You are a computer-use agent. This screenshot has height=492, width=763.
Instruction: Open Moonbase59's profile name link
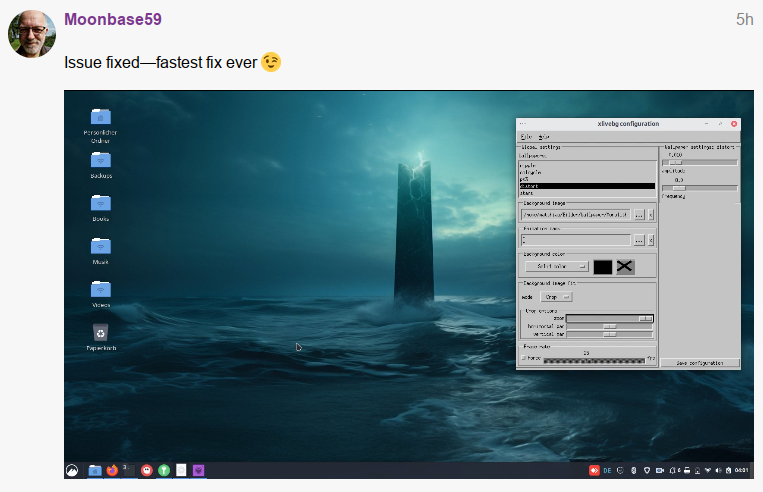point(113,19)
